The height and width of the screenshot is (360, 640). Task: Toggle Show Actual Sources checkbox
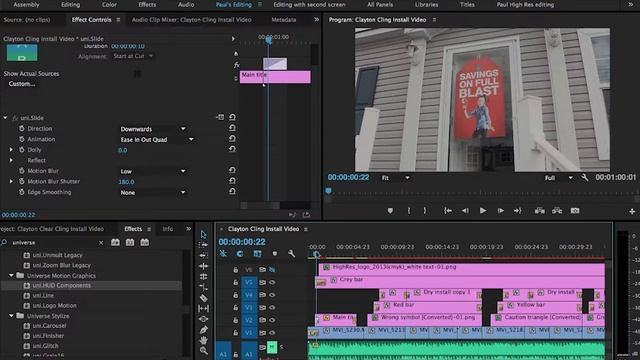pyautogui.click(x=138, y=73)
